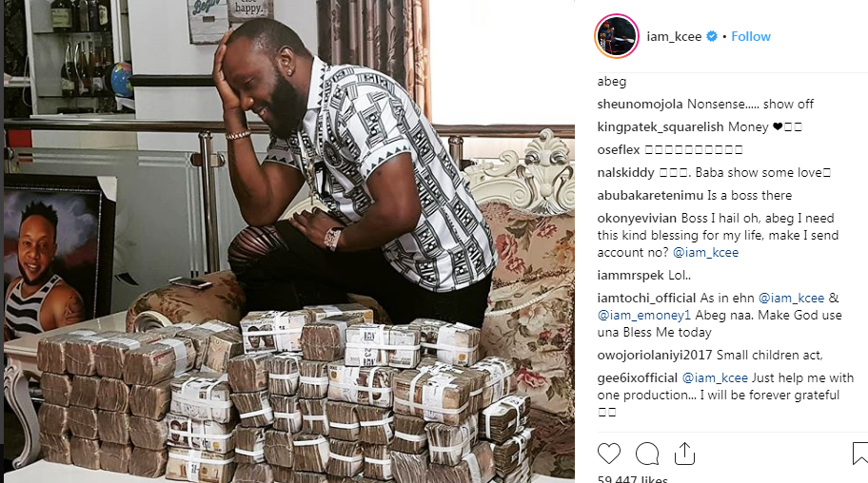Open iam_kcee profile picture avatar
The width and height of the screenshot is (868, 483).
pyautogui.click(x=617, y=36)
